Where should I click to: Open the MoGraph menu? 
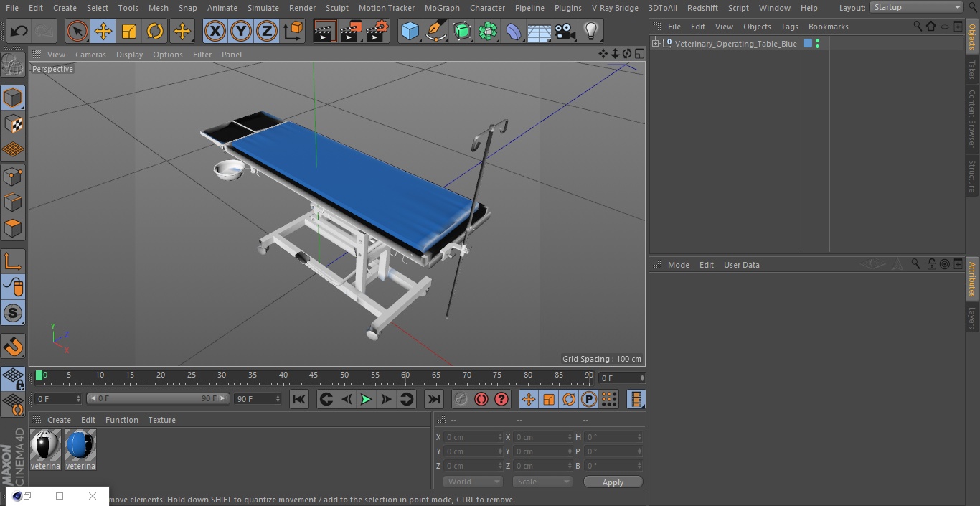click(x=442, y=8)
